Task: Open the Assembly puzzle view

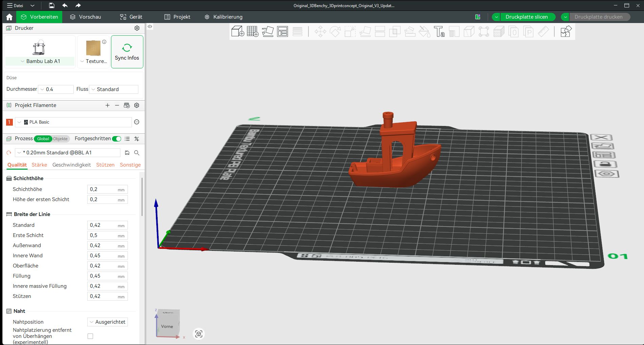Action: (566, 31)
